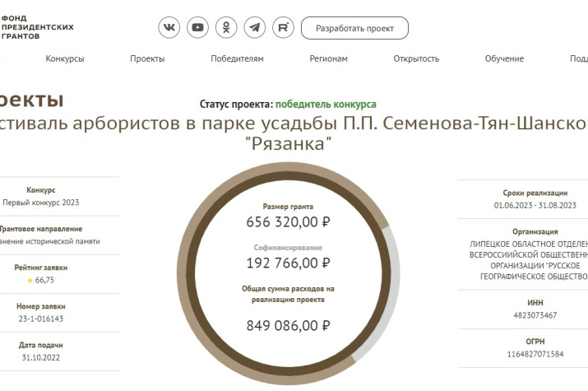Open the Odnoklassniki social icon
This screenshot has height=391, width=588.
pos(226,28)
